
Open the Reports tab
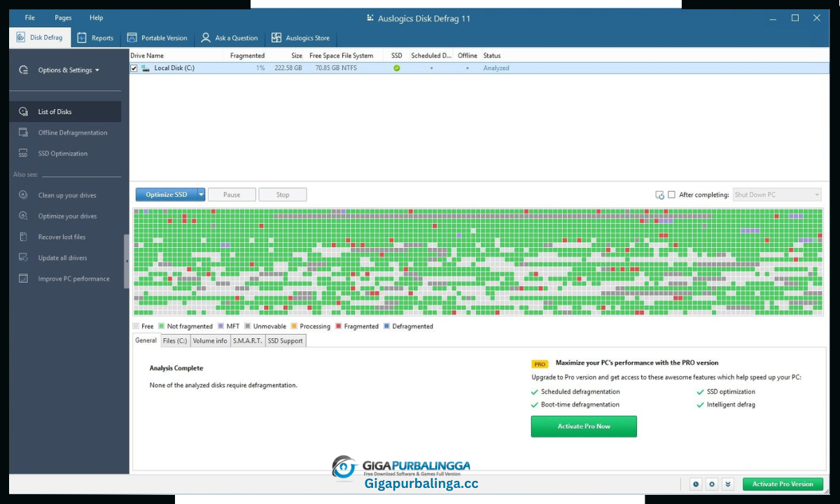point(95,38)
